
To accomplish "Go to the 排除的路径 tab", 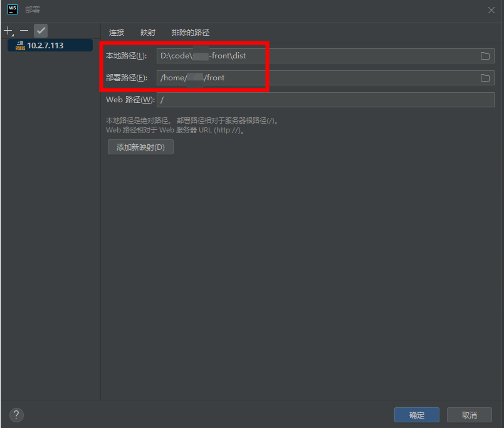I will [x=191, y=33].
